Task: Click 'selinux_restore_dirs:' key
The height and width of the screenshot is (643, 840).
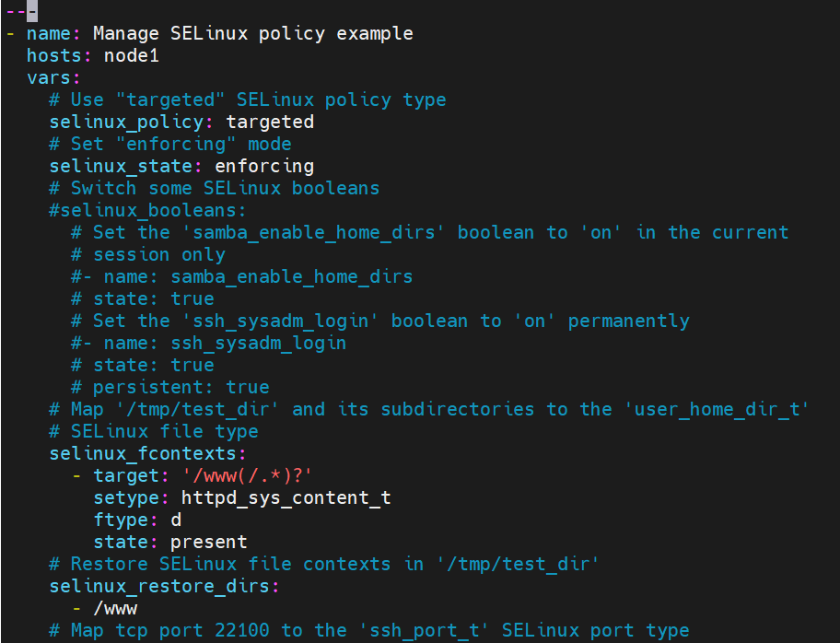Action: [x=165, y=586]
